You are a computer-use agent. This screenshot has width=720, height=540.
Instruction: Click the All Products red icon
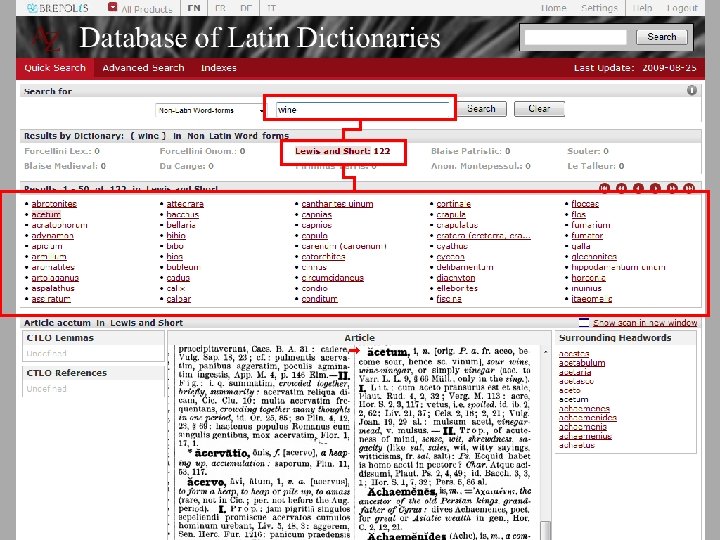click(x=112, y=7)
